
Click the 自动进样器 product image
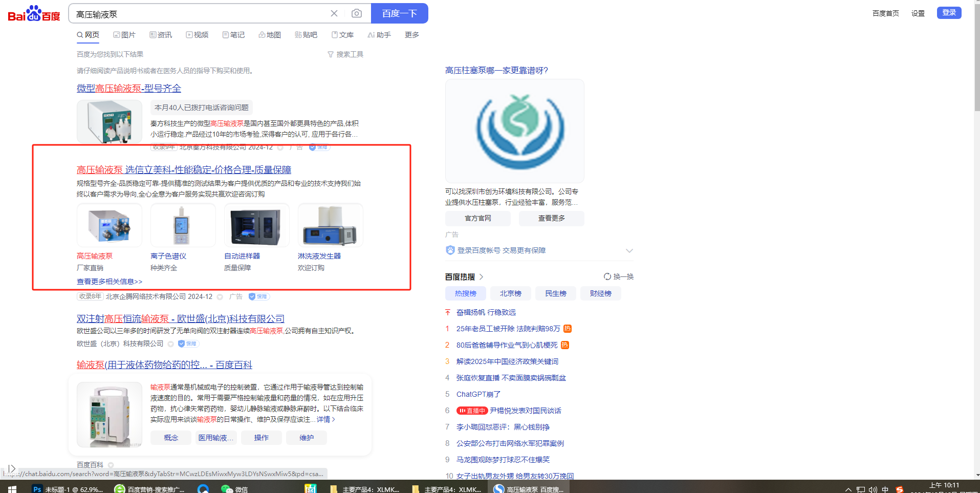click(x=257, y=225)
